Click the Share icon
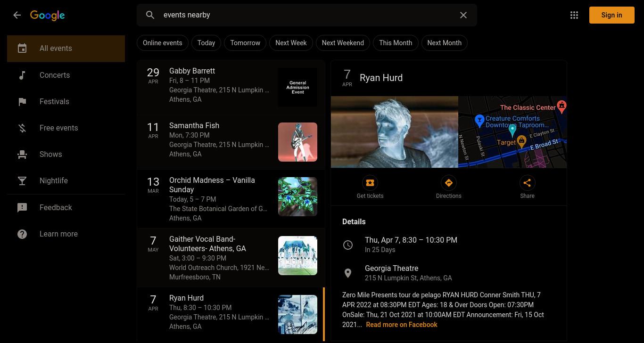 click(527, 183)
